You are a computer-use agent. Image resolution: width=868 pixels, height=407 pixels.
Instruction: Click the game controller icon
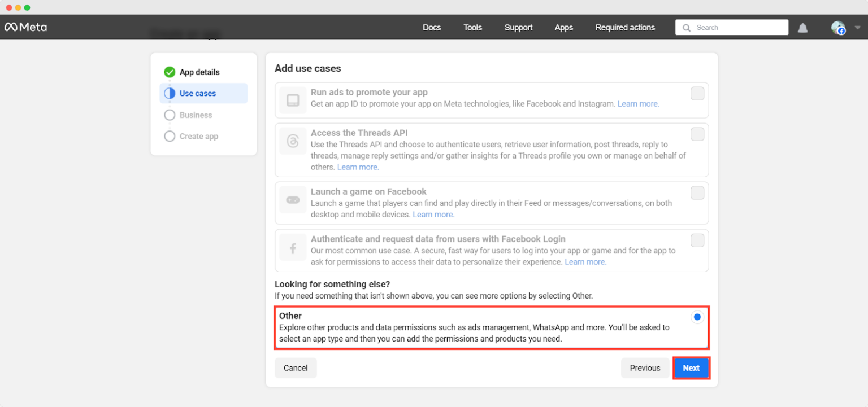click(x=293, y=200)
